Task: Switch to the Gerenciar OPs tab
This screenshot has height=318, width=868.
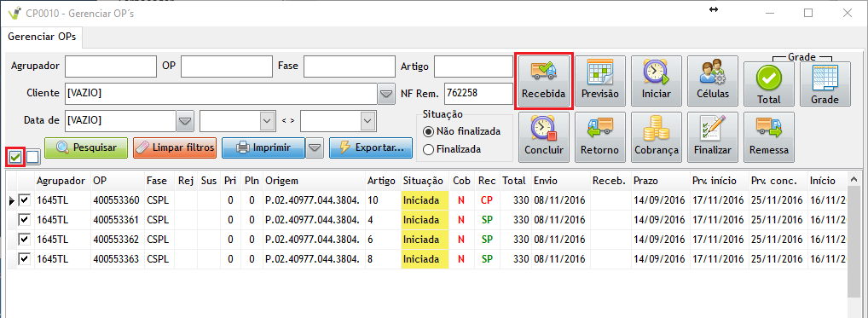Action: 42,37
